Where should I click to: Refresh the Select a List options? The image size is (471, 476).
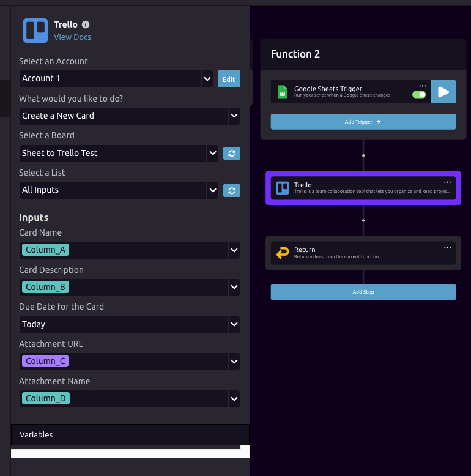[x=232, y=191]
